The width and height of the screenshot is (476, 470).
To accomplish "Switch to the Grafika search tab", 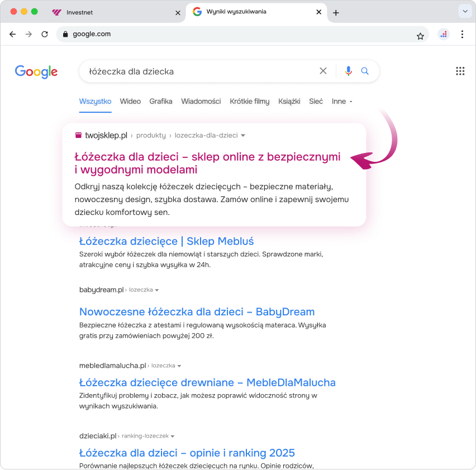I will tap(160, 102).
